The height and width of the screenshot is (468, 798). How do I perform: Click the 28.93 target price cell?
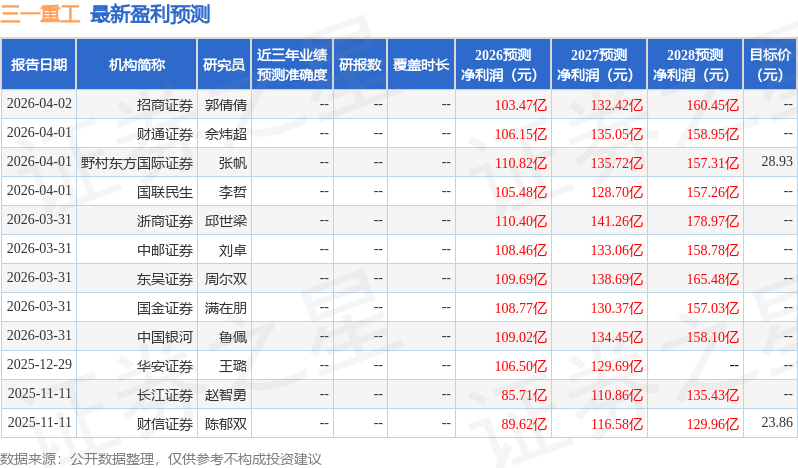tap(776, 161)
